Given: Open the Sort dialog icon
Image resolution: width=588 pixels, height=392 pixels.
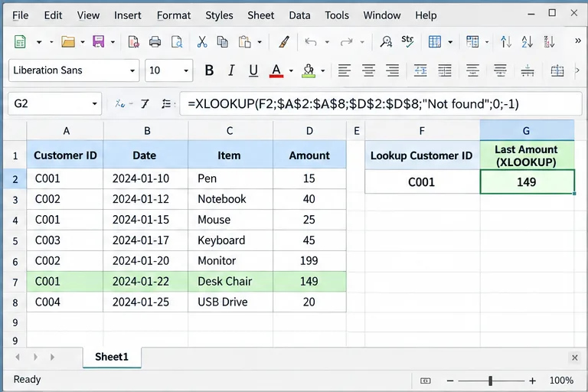Looking at the screenshot, I should tap(506, 41).
